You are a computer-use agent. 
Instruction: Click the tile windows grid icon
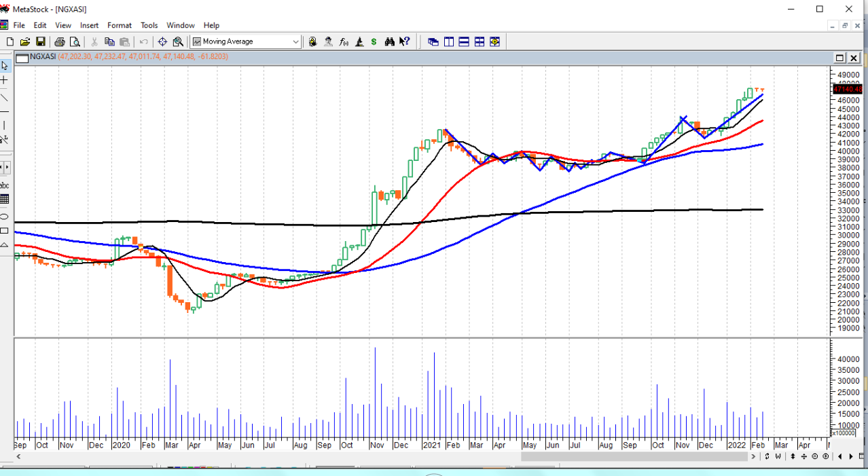(480, 41)
